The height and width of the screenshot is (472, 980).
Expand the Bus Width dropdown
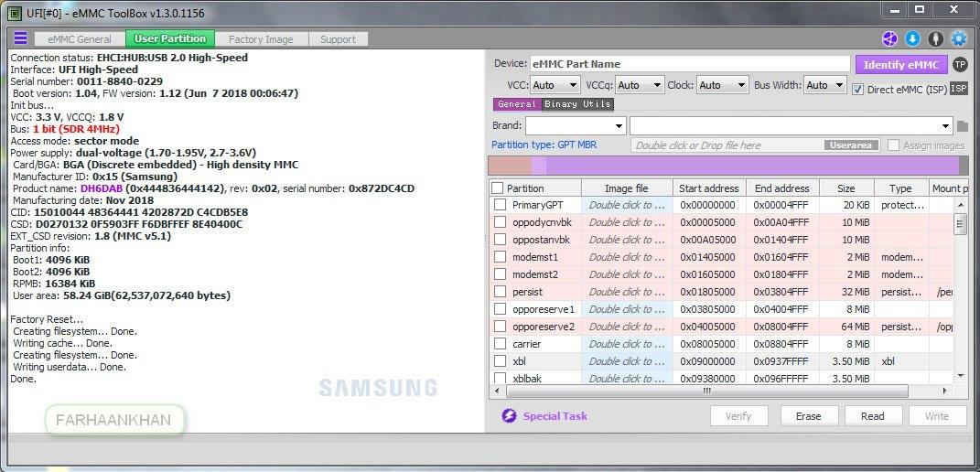[824, 85]
